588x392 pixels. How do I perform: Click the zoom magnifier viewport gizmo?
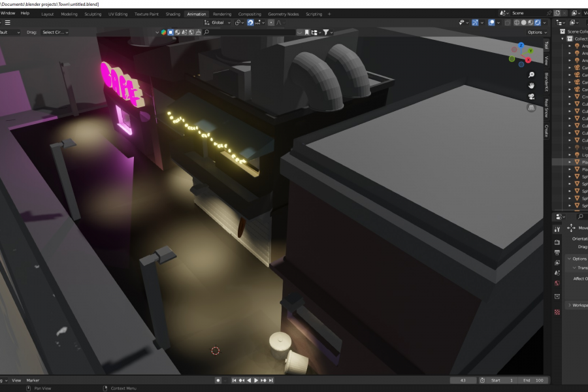click(x=531, y=74)
